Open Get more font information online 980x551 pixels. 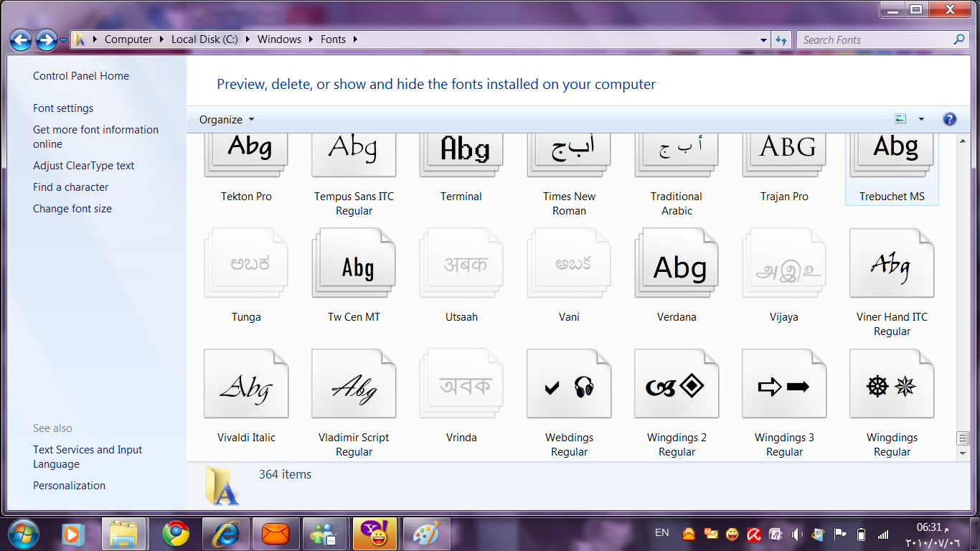95,137
